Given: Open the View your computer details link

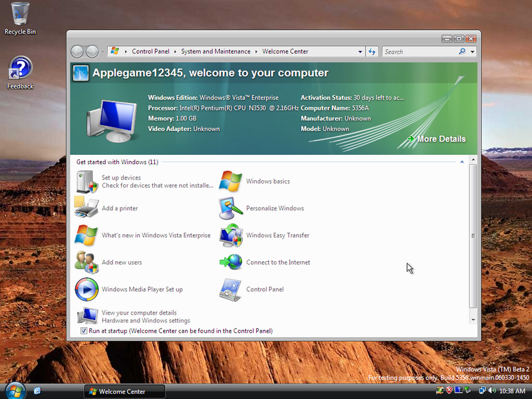Looking at the screenshot, I should point(139,313).
